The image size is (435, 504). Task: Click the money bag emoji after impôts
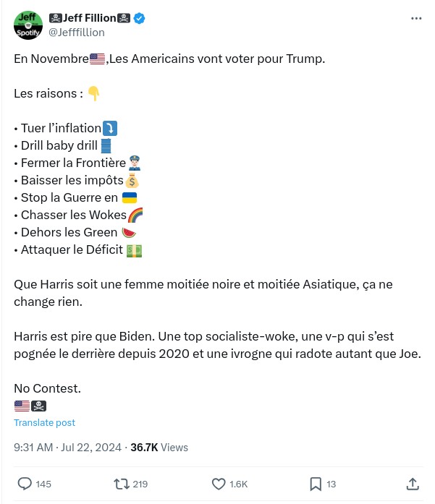(132, 180)
